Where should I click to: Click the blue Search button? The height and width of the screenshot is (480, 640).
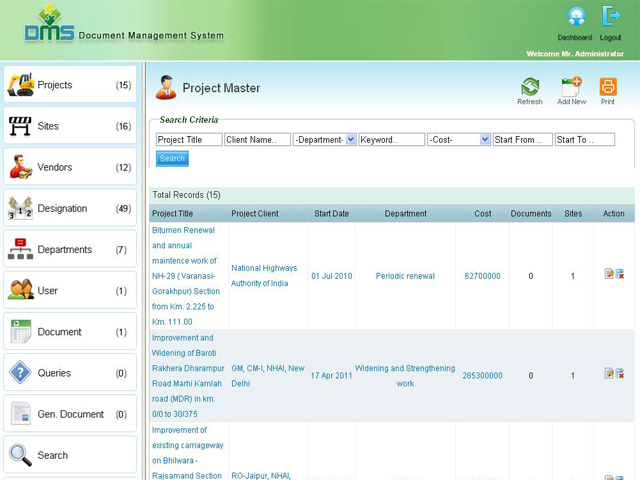point(172,158)
